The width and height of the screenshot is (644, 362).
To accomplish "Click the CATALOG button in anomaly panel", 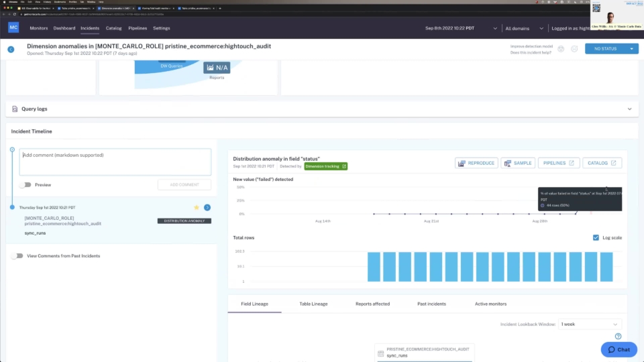I will 602,163.
